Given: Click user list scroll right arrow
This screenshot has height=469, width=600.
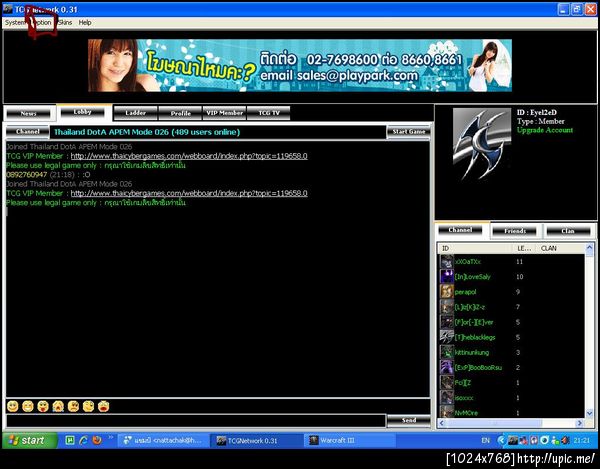Looking at the screenshot, I should click(580, 423).
